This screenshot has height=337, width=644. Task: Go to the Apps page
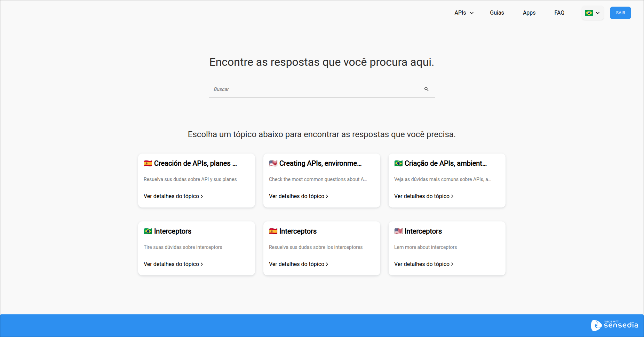point(529,13)
